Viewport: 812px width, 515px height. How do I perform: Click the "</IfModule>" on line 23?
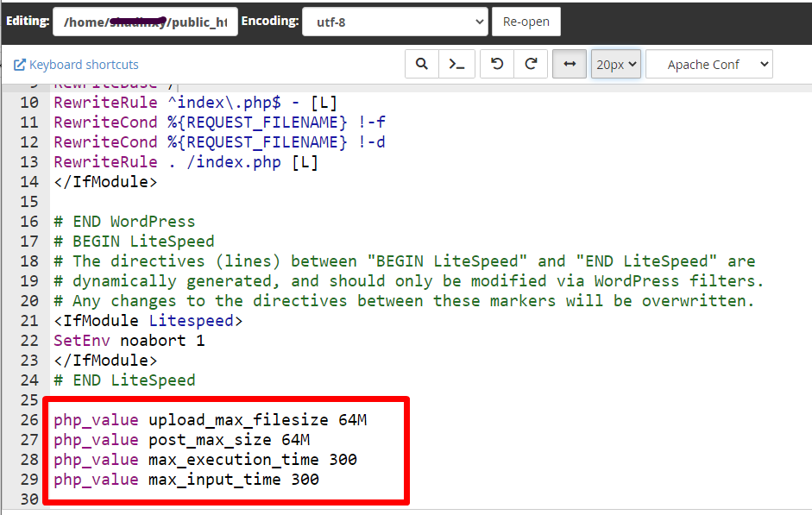105,361
